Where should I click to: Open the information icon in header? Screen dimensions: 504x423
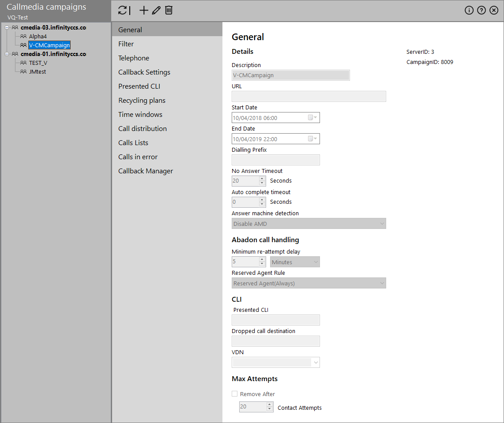tap(469, 11)
